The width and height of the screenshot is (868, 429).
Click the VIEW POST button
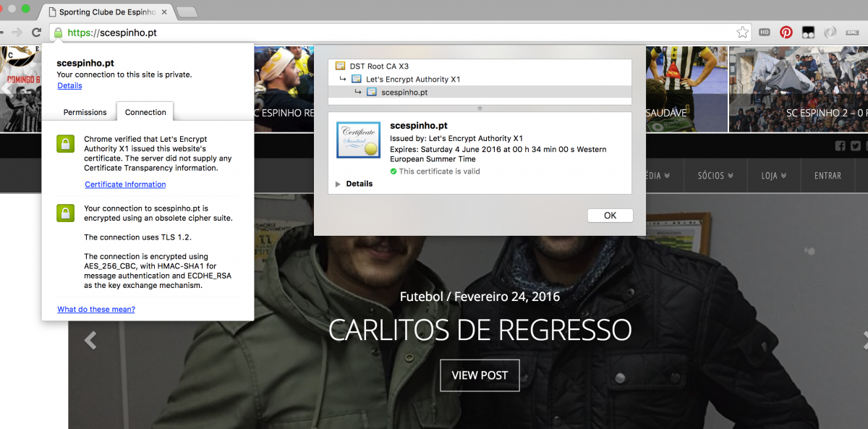[480, 375]
